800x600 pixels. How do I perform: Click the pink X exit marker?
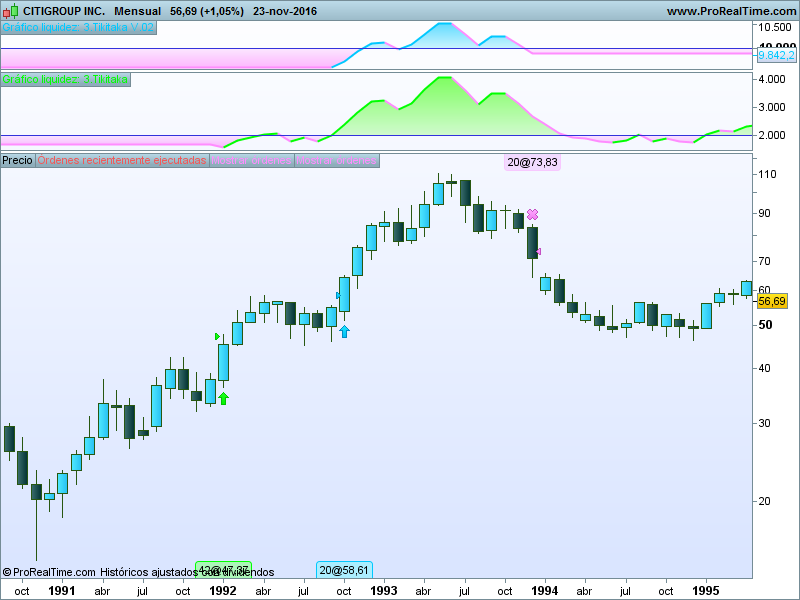tap(532, 214)
